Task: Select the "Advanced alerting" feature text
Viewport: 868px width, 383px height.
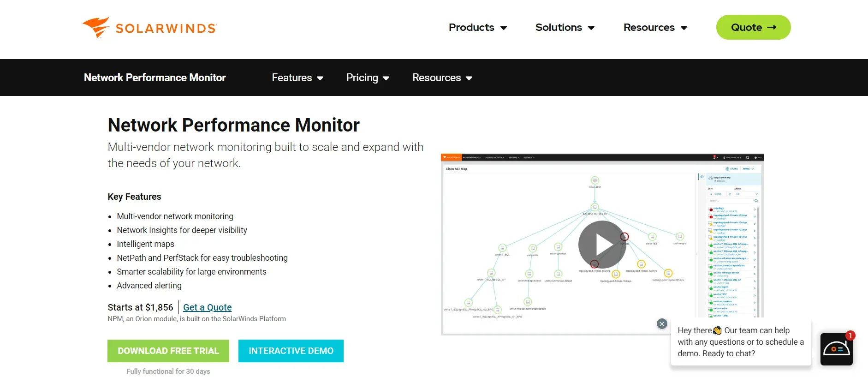Action: click(149, 286)
